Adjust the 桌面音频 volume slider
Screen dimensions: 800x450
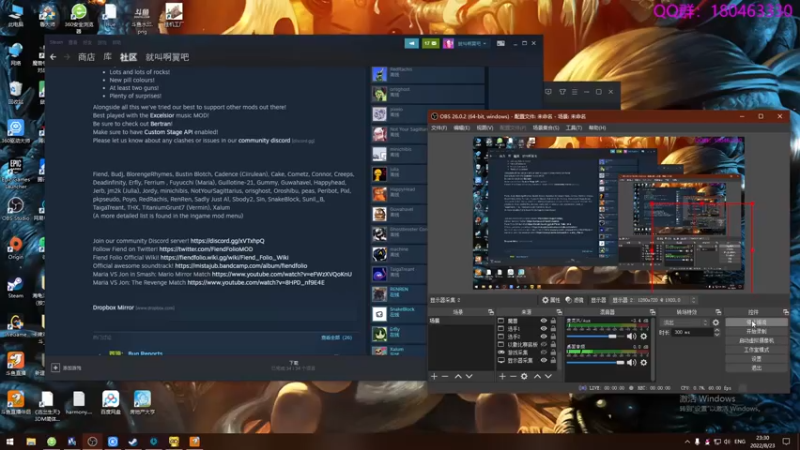[x=595, y=362]
